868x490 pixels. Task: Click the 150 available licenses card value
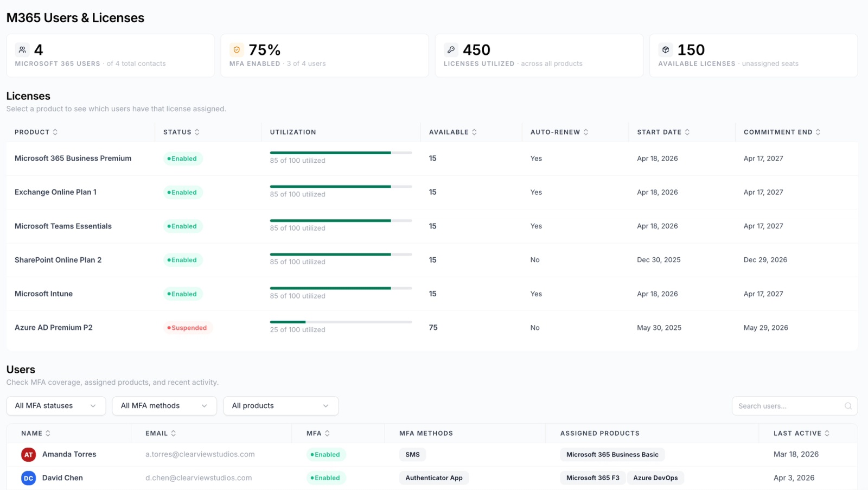[x=691, y=50]
